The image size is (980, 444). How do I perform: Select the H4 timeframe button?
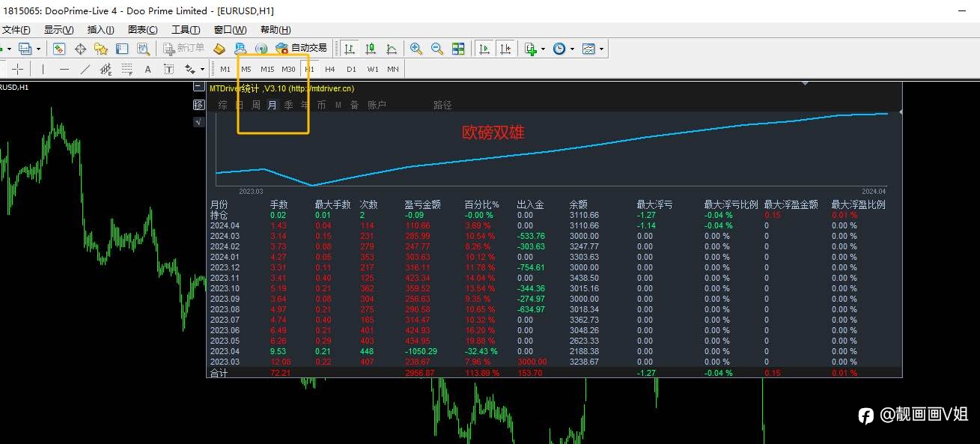pyautogui.click(x=330, y=69)
